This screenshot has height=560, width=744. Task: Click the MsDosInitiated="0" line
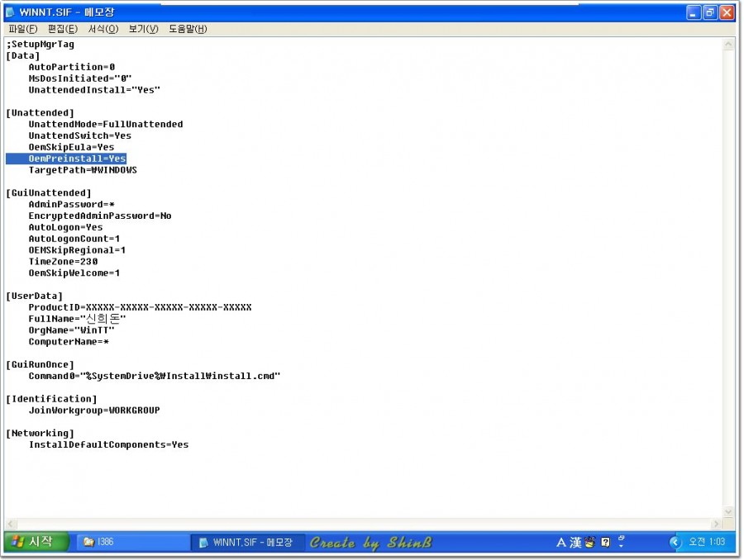tap(80, 78)
